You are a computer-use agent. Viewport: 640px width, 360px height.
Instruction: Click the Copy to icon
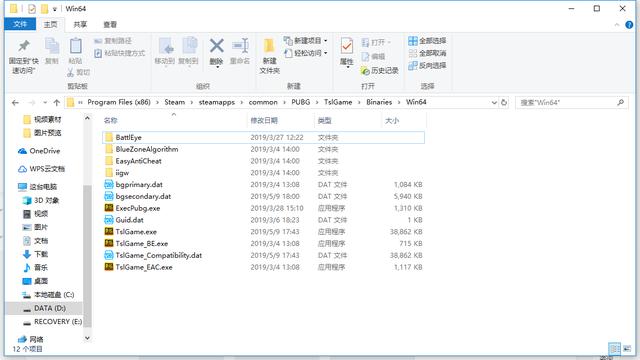click(189, 46)
